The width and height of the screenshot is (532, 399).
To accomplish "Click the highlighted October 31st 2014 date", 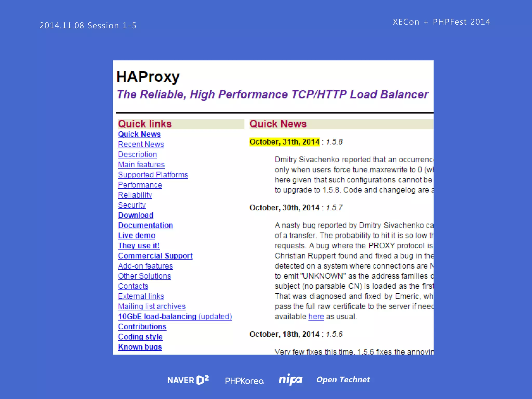I will tap(284, 142).
